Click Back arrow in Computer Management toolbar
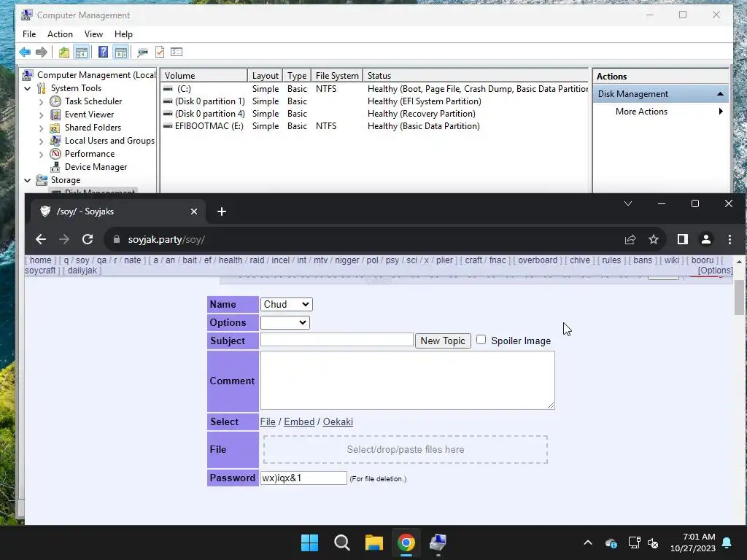 25,52
